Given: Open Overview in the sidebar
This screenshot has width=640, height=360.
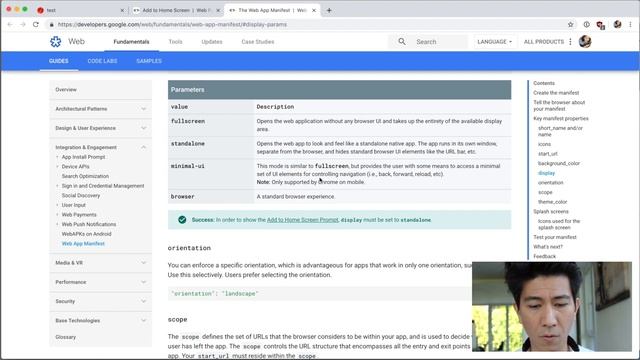Looking at the screenshot, I should click(x=66, y=89).
